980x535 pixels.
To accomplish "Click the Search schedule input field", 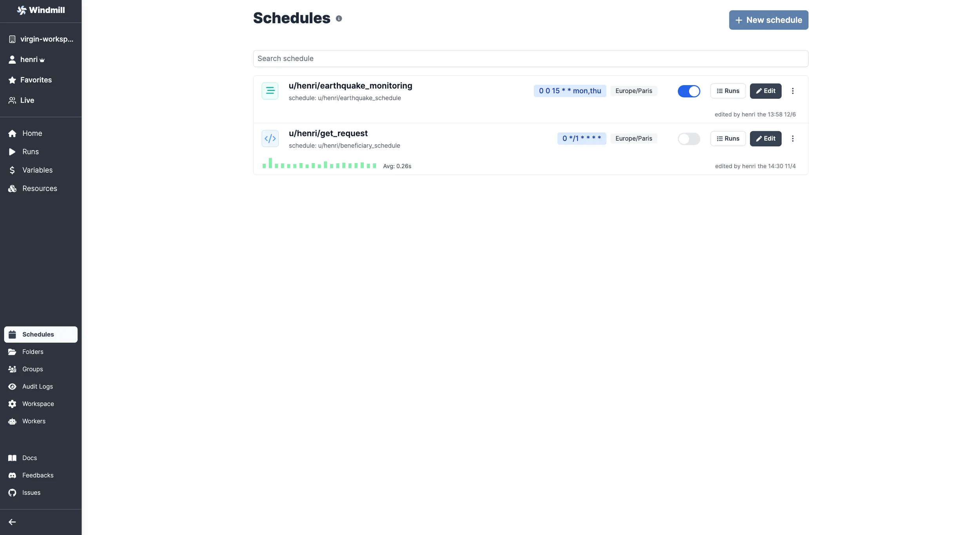I will [530, 58].
